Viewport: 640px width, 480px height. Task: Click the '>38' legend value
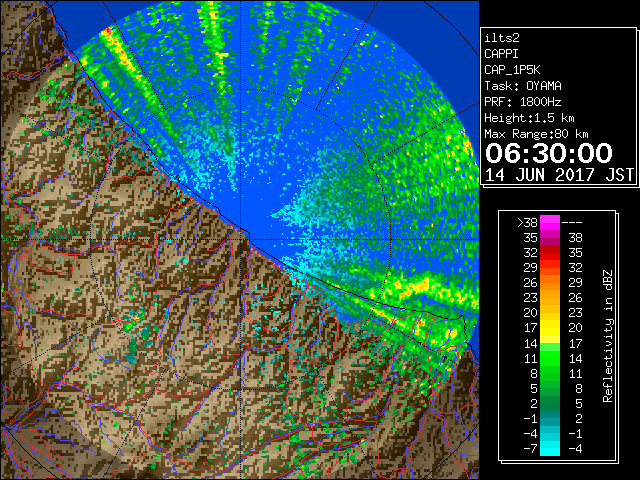point(527,223)
